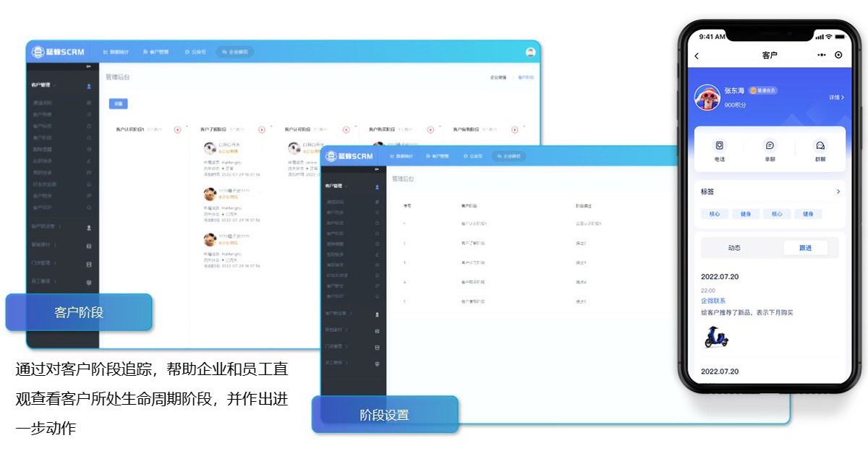This screenshot has width=868, height=464.
Task: Tap the circular target icon in phone header
Action: tap(838, 55)
